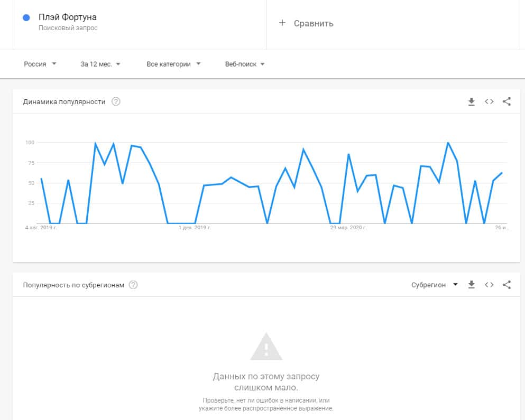Open the Все категории dropdown
The width and height of the screenshot is (525, 420).
[173, 64]
